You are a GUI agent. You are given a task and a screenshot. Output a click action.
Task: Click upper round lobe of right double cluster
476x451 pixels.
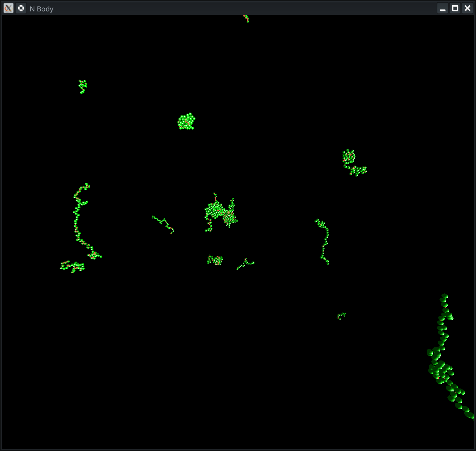point(349,157)
